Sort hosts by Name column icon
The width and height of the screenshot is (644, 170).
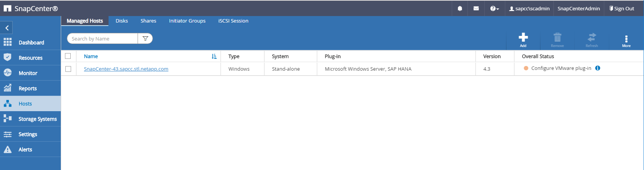[x=214, y=56]
